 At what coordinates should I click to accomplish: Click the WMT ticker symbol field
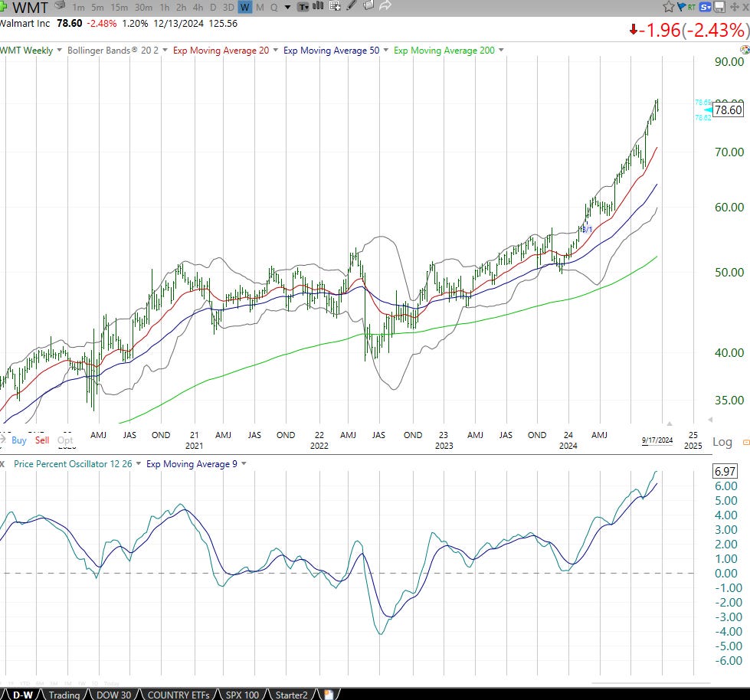tap(30, 7)
